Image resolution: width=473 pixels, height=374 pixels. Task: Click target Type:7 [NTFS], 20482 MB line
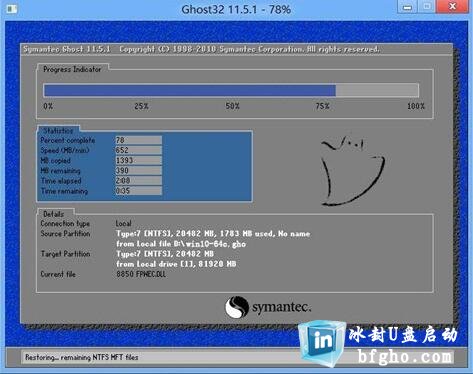[x=165, y=254]
